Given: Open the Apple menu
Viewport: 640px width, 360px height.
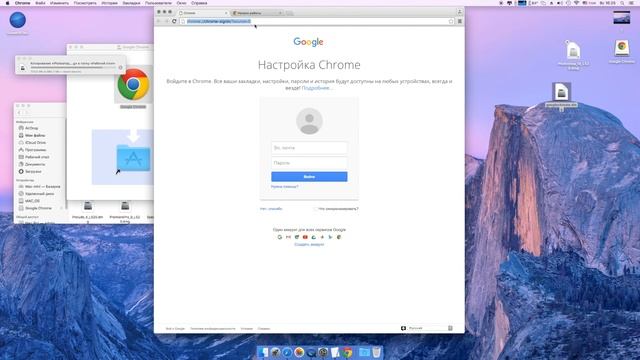Looking at the screenshot, I should tap(7, 3).
